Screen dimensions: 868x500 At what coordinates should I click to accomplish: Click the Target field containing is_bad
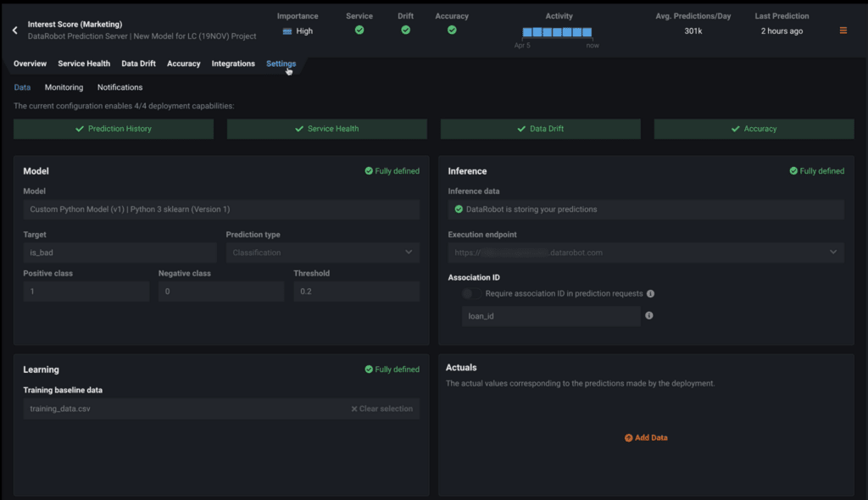[120, 253]
